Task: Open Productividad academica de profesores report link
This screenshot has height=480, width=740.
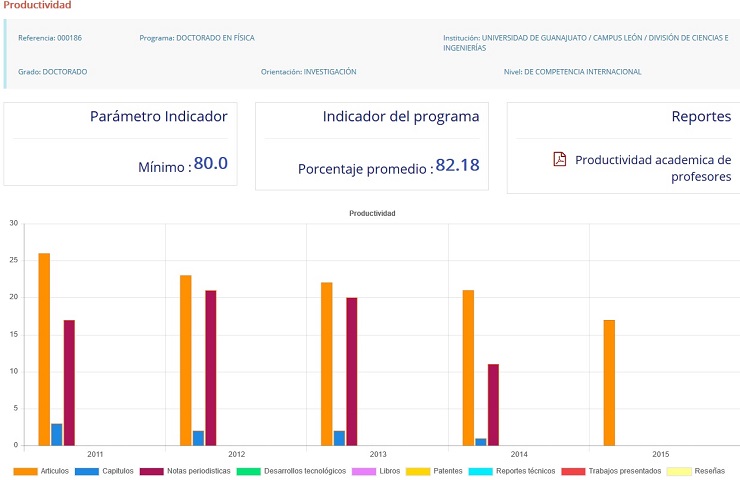Action: click(653, 168)
